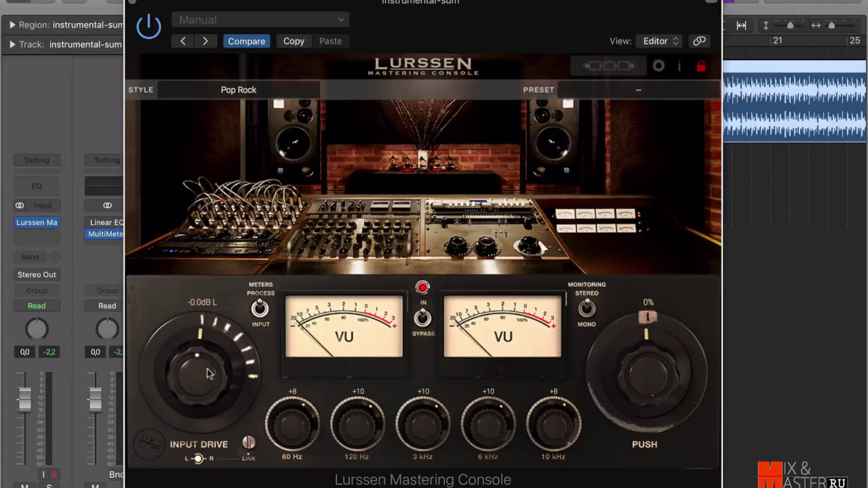The width and height of the screenshot is (868, 488).
Task: Open the Lurssen Preset selector field
Action: [638, 89]
